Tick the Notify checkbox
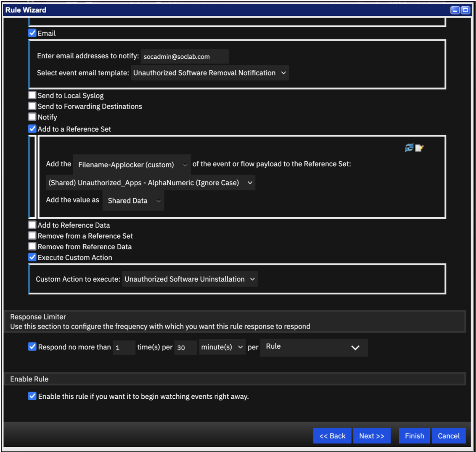This screenshot has height=452, width=476. pos(32,117)
